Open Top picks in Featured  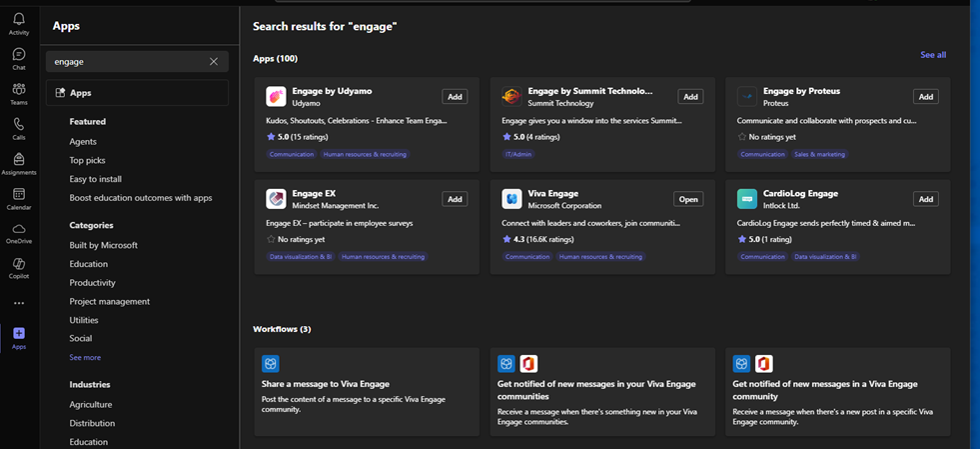88,161
